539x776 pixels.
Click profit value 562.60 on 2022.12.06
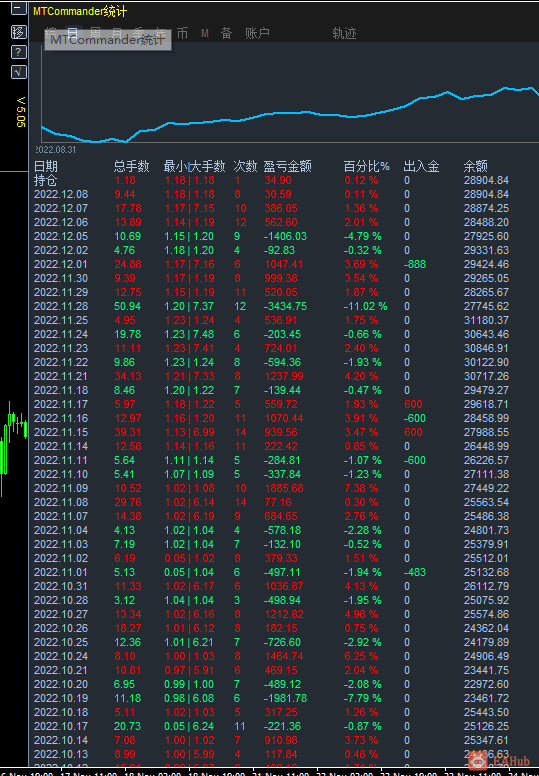[x=281, y=222]
